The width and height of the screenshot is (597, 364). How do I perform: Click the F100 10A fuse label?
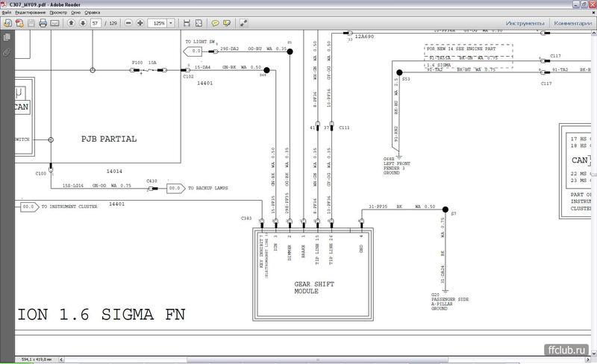pos(144,63)
